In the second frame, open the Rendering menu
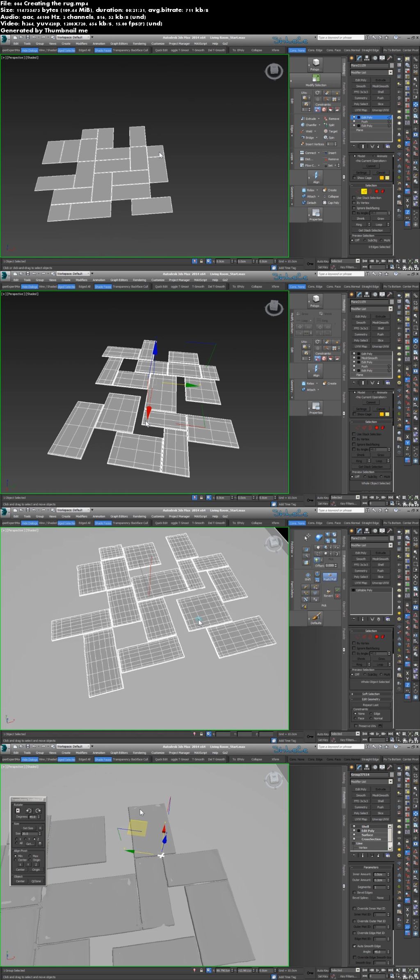Screen dimensions: 420x980 [x=139, y=280]
